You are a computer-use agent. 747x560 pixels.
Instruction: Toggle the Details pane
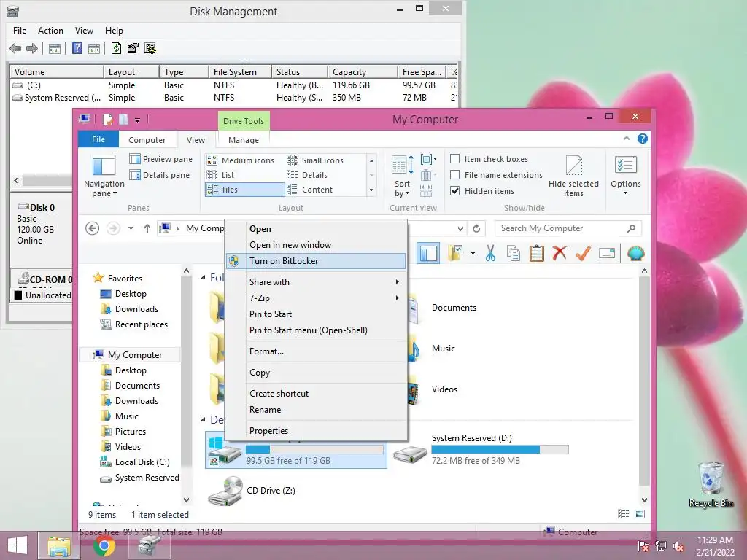(x=160, y=175)
